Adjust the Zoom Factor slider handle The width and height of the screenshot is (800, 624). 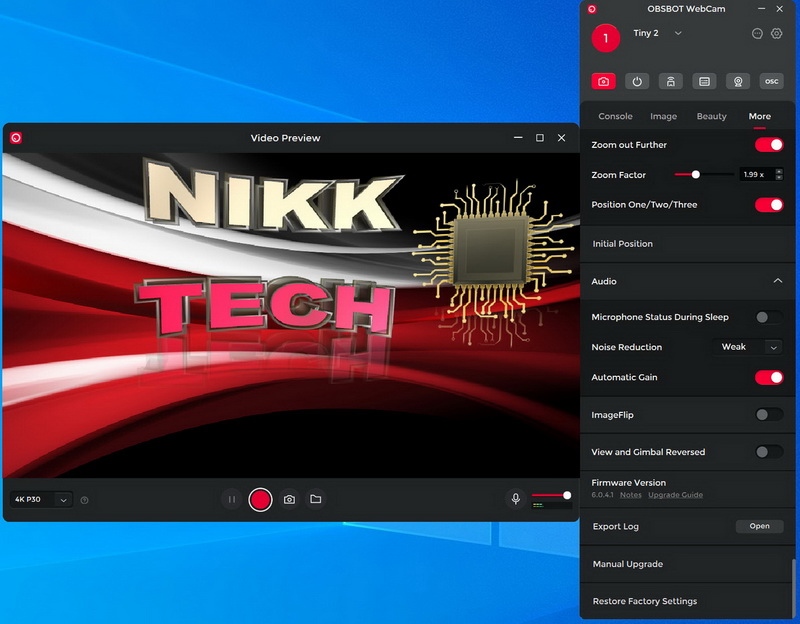[x=695, y=174]
